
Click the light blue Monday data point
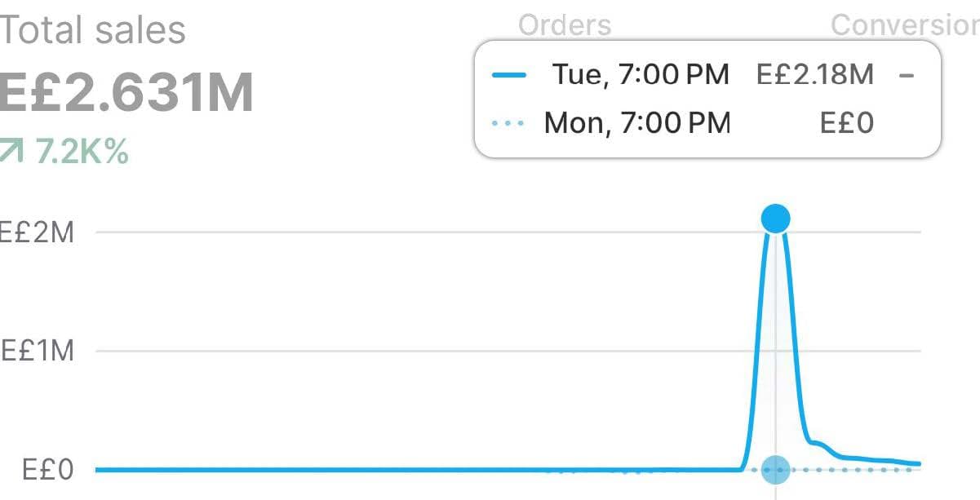[775, 469]
